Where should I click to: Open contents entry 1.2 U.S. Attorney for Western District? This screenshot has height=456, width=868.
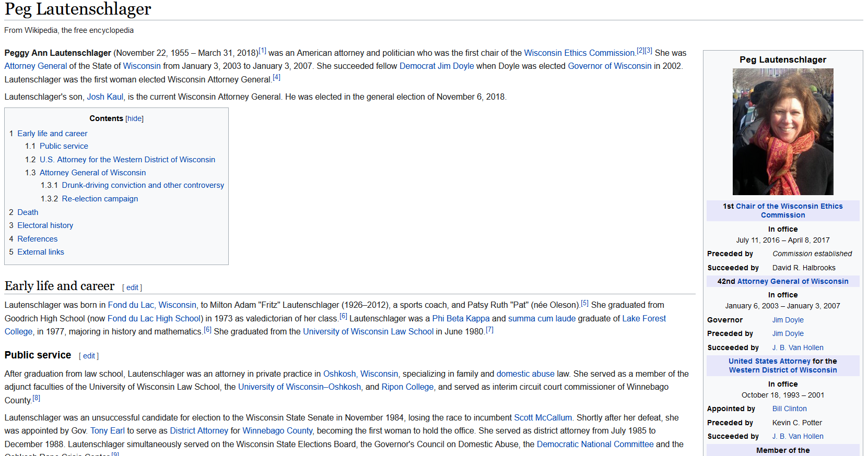[x=127, y=160]
